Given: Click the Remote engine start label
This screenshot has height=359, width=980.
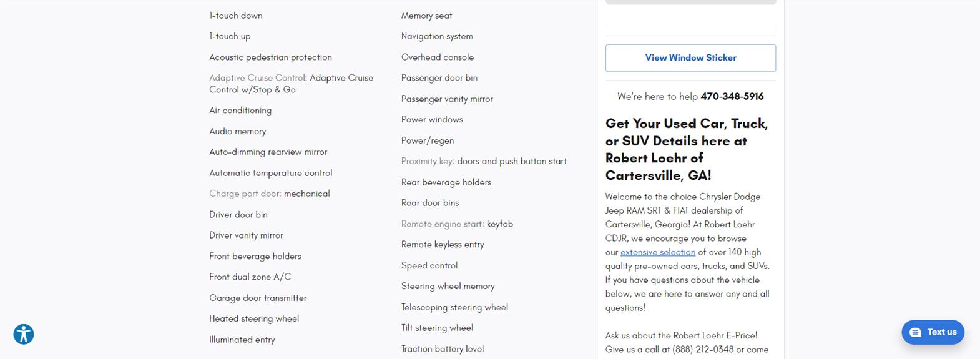Looking at the screenshot, I should (x=442, y=224).
